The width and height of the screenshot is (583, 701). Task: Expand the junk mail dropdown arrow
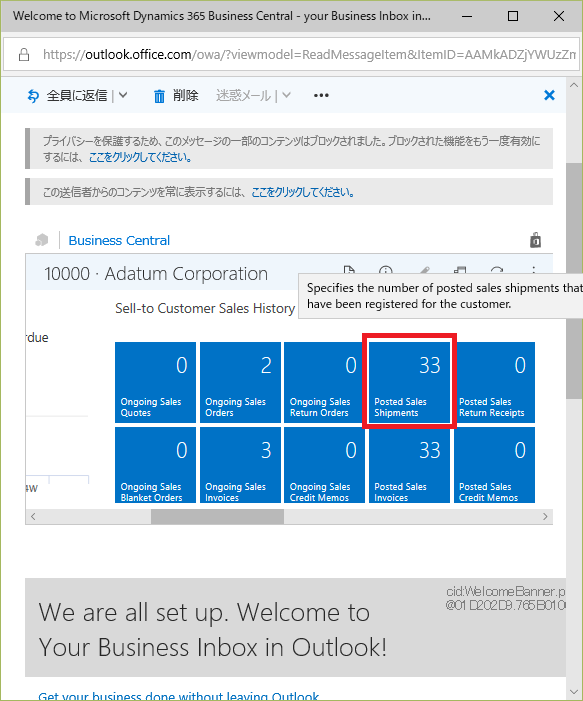287,95
